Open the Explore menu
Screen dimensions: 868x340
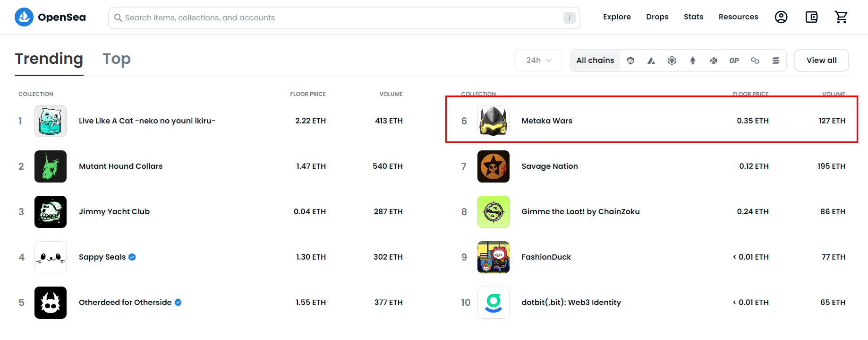click(617, 17)
